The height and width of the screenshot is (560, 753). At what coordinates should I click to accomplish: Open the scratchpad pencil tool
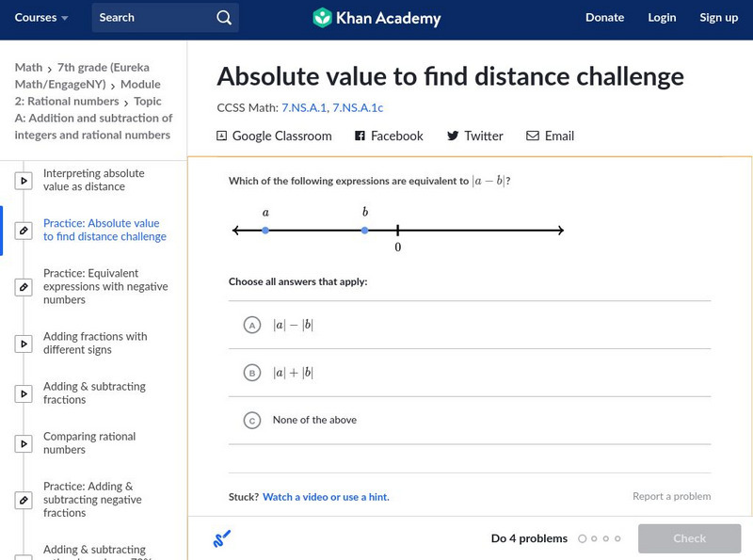click(222, 539)
